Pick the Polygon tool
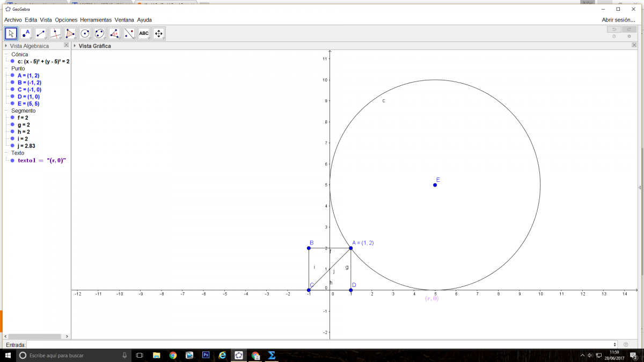This screenshot has width=644, height=362. pos(70,34)
